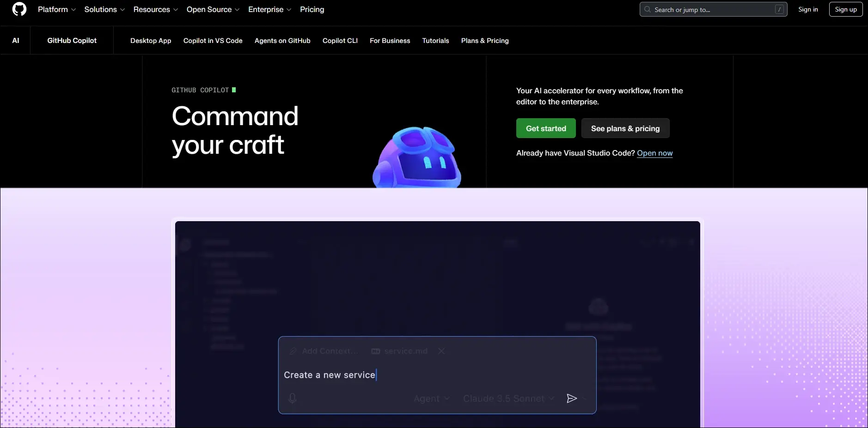Open the Enterprise dropdown
Viewport: 868px width, 428px height.
point(270,9)
